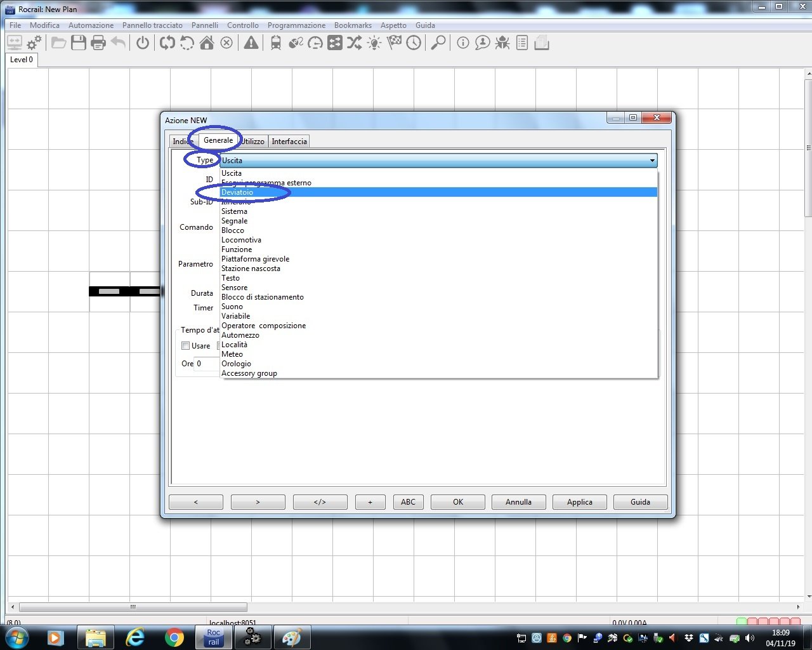Screen dimensions: 812x650
Task: Click the home icon in toolbar
Action: 207,43
